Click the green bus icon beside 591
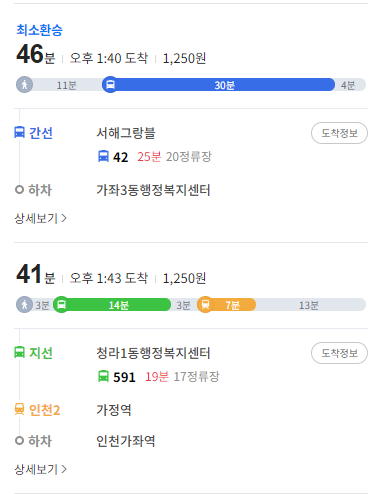Screen dimensions: 370x494 coord(103,376)
